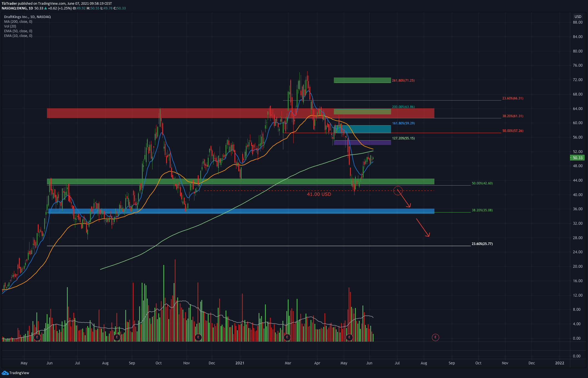
Task: Click the current price tag 50.33
Action: tap(577, 158)
